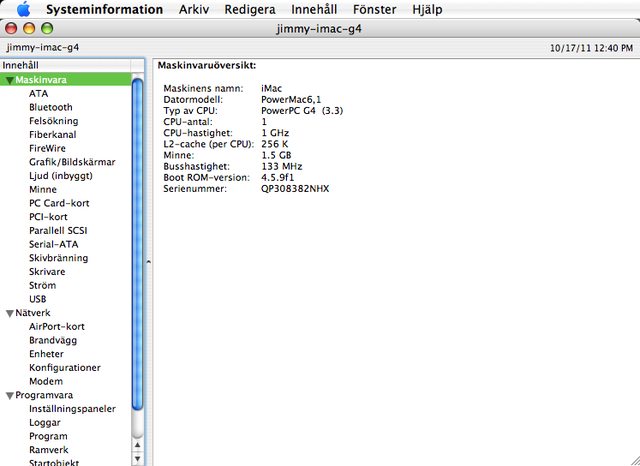This screenshot has width=640, height=466.
Task: Select Konfigurationer in the sidebar
Action: coord(65,368)
